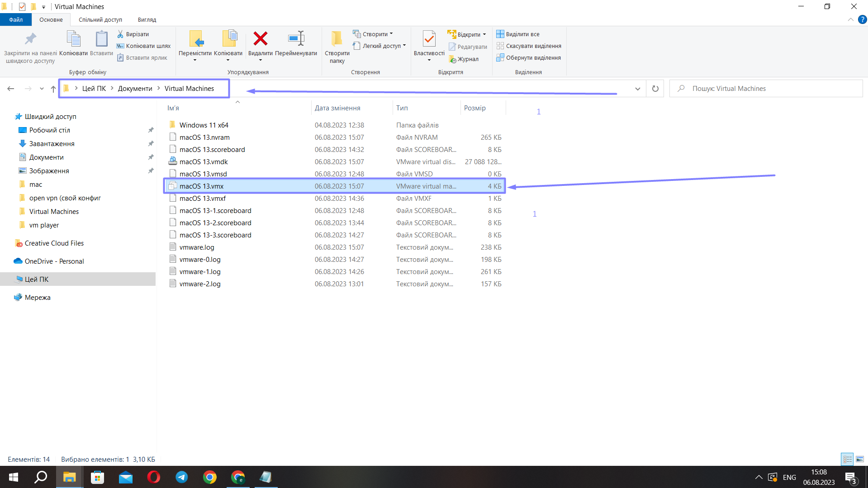Click the search Virtual Machines field
Image resolution: width=868 pixels, height=488 pixels.
pyautogui.click(x=766, y=89)
